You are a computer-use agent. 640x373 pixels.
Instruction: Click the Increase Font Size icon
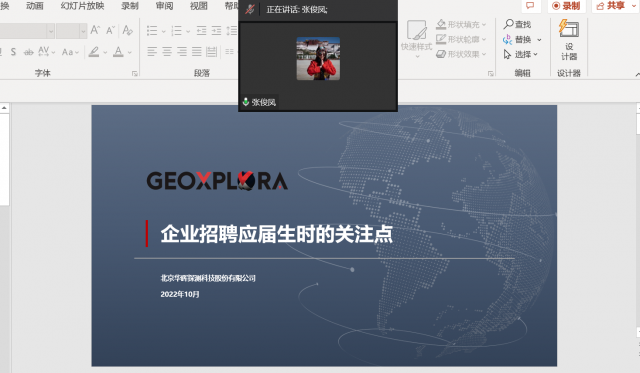coord(95,30)
